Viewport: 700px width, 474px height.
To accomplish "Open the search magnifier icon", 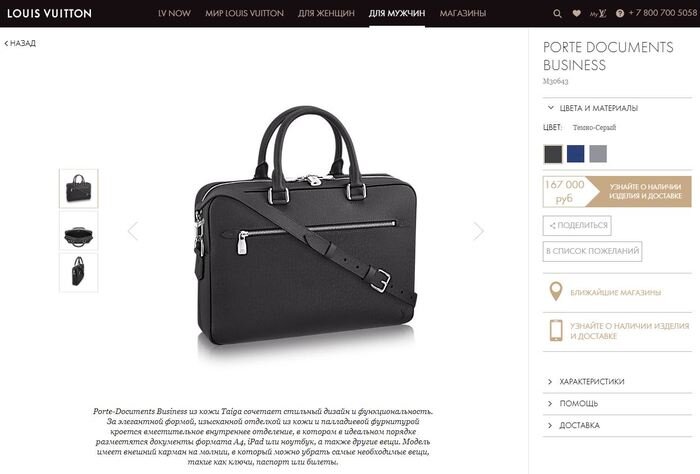I will coord(557,13).
